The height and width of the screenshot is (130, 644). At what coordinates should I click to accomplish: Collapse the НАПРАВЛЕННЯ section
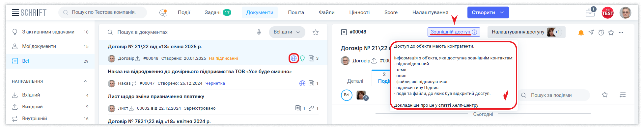(x=86, y=81)
